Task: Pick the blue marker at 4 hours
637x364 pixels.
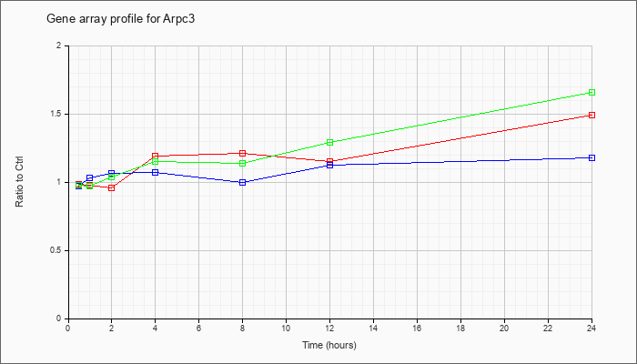Action: tap(155, 173)
